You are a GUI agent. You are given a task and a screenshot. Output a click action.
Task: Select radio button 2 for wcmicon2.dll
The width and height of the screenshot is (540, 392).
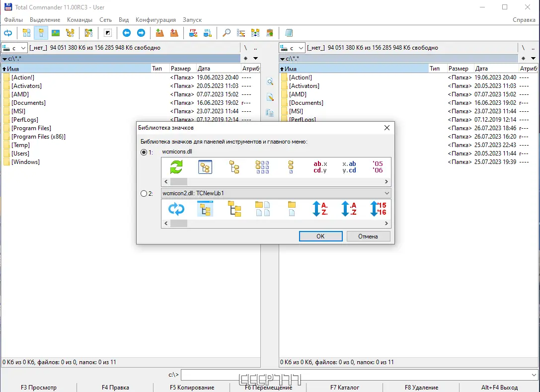pos(144,194)
